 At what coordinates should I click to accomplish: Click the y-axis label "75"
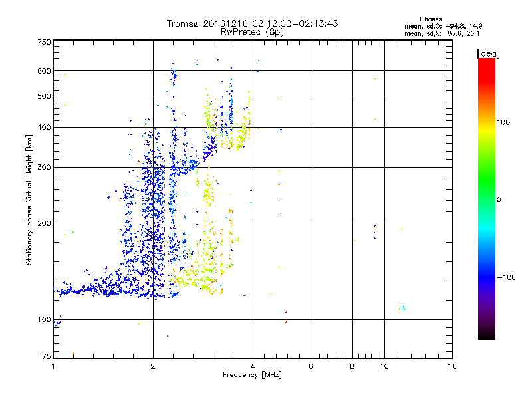(47, 356)
